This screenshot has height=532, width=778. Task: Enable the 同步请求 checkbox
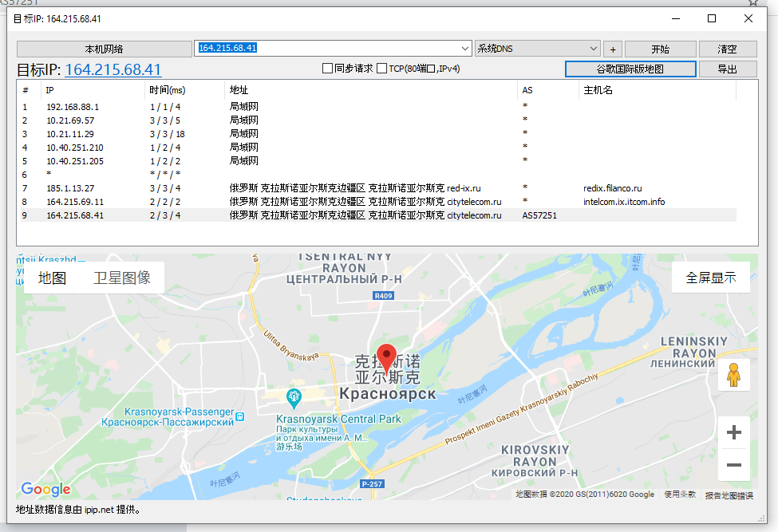click(x=327, y=69)
